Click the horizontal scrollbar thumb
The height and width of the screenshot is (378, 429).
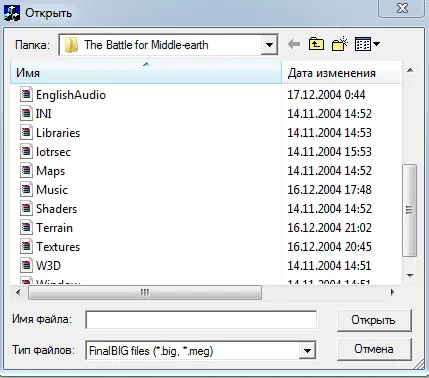pos(145,293)
